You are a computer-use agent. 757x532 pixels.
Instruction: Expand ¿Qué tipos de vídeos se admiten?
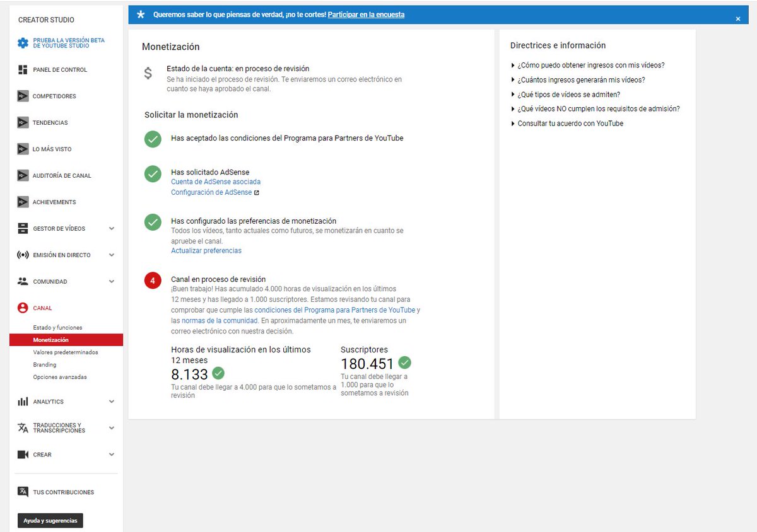565,95
